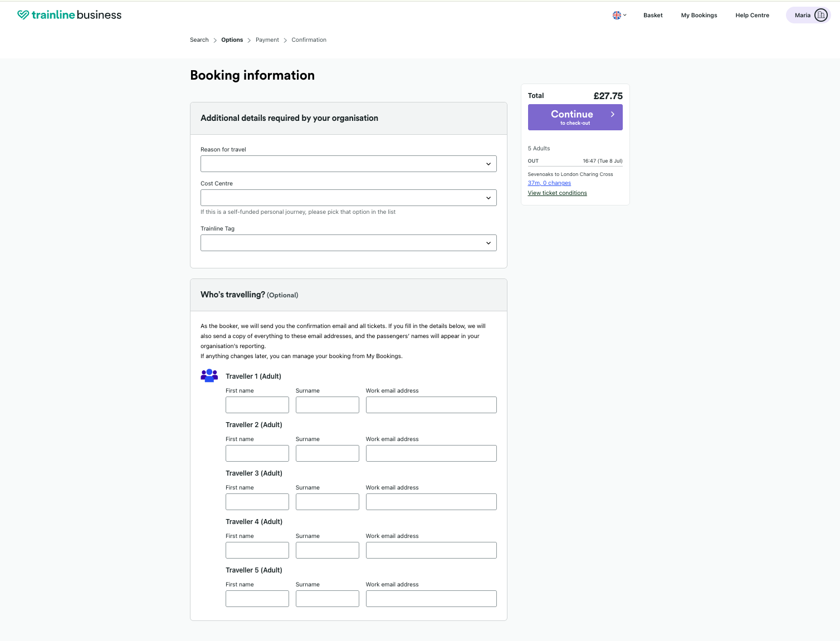This screenshot has width=840, height=641.
Task: Click Traveller 3 Surname field
Action: pos(328,502)
